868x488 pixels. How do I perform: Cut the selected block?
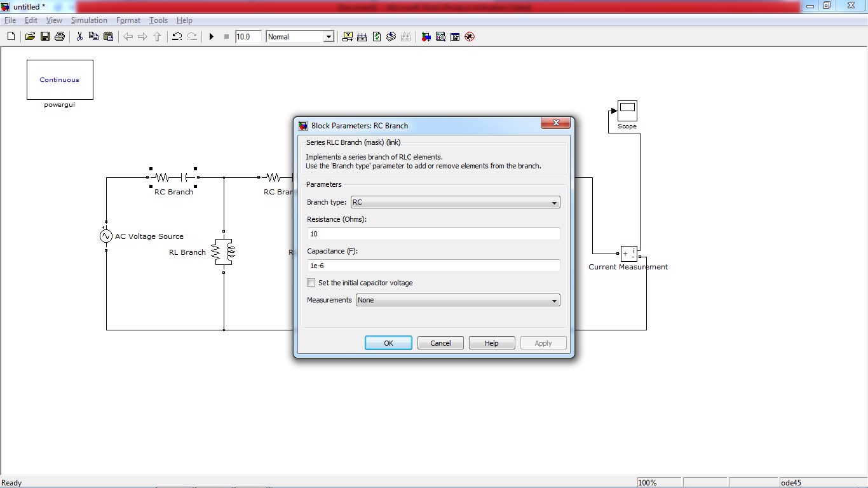(79, 36)
